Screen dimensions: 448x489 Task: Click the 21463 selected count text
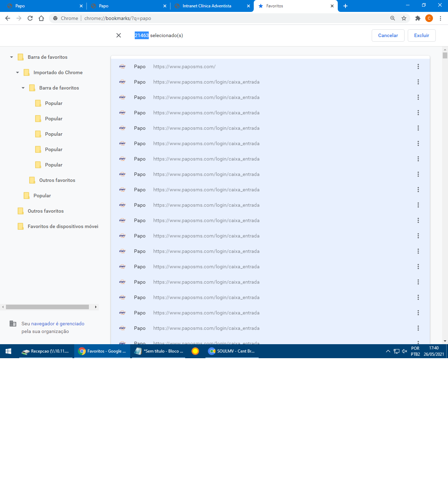pyautogui.click(x=142, y=35)
